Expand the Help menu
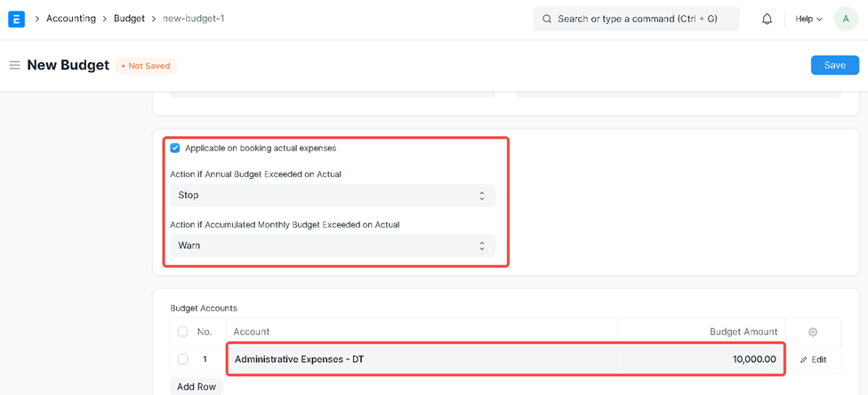Viewport: 868px width, 395px height. pos(808,19)
